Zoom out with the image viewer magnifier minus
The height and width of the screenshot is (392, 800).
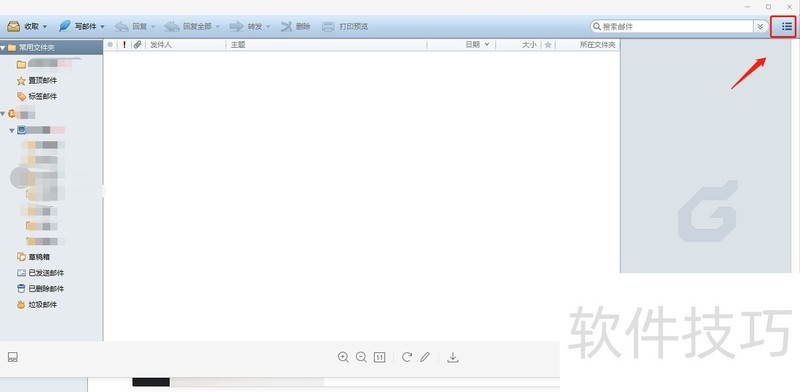click(x=361, y=357)
